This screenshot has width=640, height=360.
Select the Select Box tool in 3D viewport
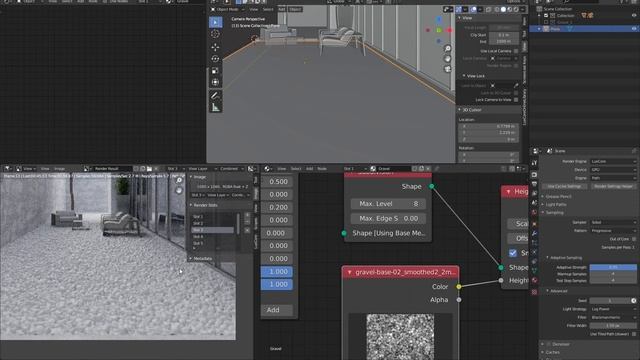click(x=216, y=22)
